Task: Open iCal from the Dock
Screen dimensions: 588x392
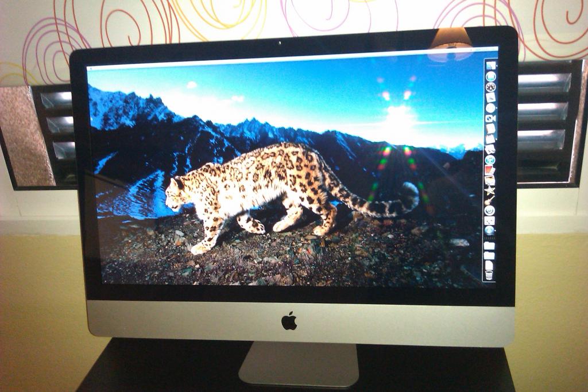Action: [x=490, y=139]
